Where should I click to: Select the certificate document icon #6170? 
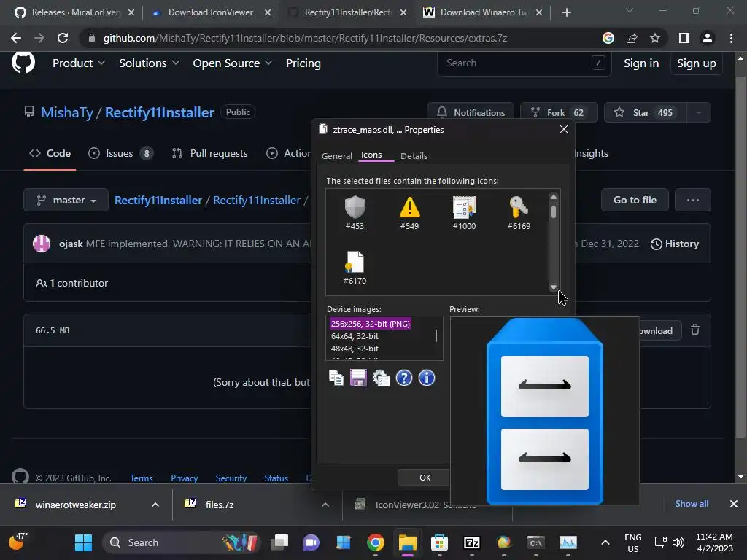click(355, 268)
